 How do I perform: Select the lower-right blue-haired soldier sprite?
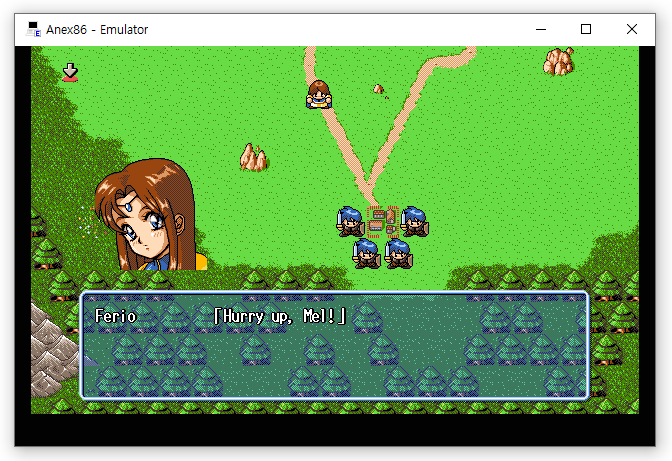tap(399, 254)
